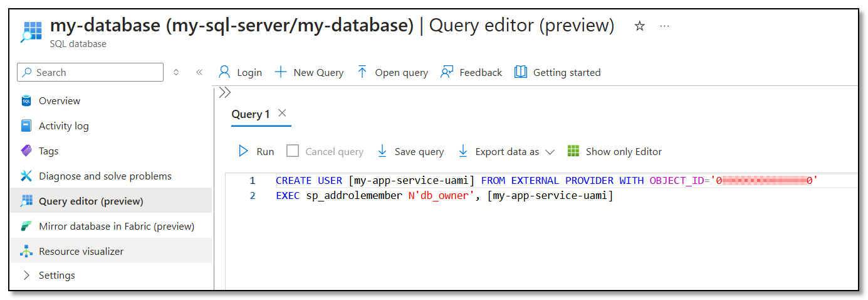Click the OBJECT_ID keyword in line 1
The height and width of the screenshot is (300, 868).
point(676,181)
